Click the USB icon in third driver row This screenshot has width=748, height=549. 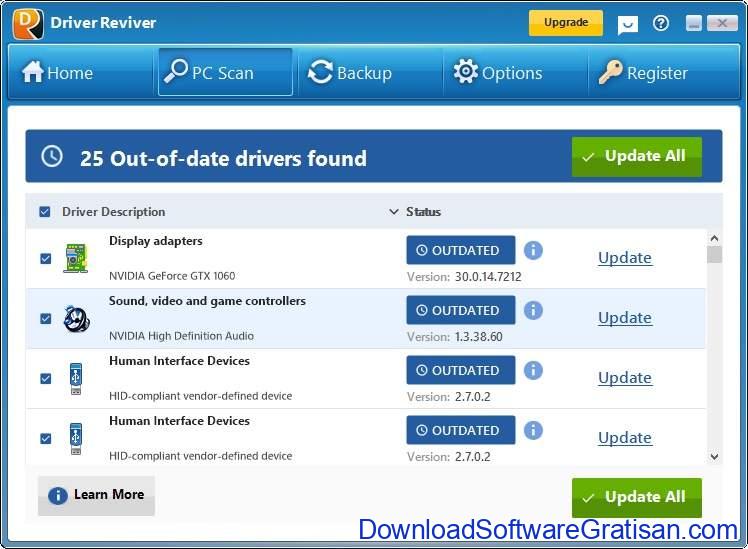coord(76,379)
